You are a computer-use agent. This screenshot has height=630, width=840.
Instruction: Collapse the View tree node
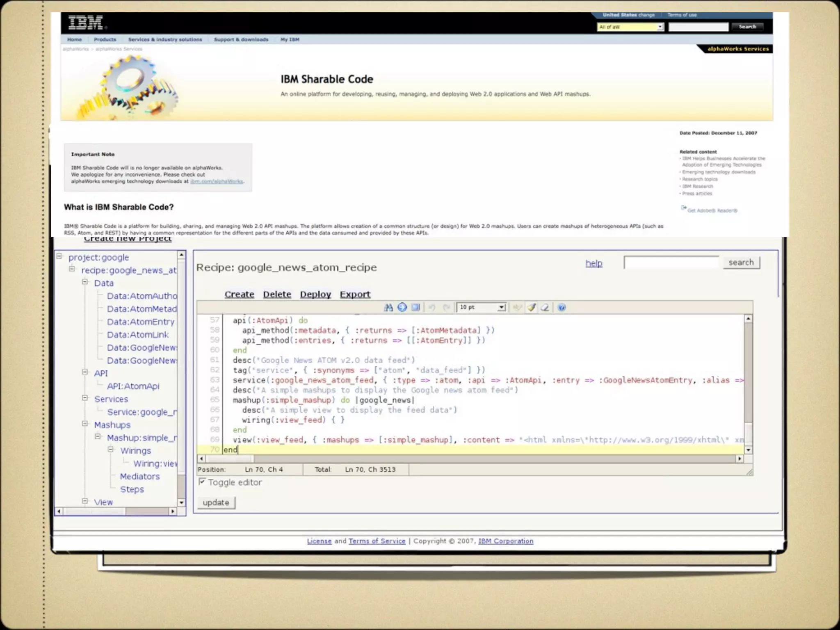click(85, 501)
